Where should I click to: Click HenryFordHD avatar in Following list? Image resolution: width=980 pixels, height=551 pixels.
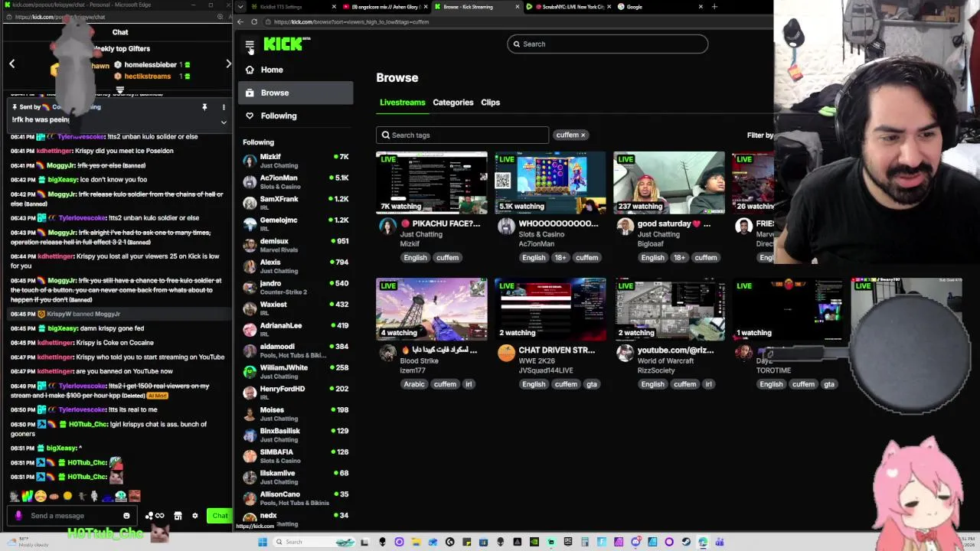(x=250, y=393)
